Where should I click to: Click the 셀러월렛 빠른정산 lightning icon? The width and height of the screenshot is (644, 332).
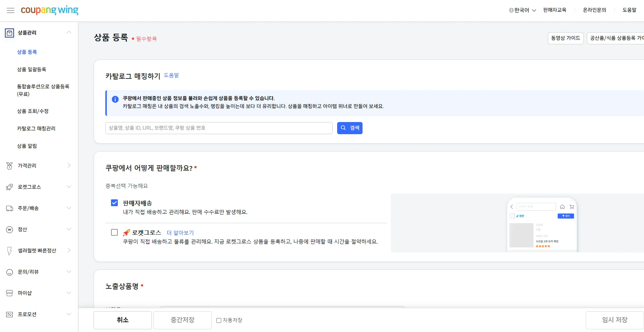(9, 251)
